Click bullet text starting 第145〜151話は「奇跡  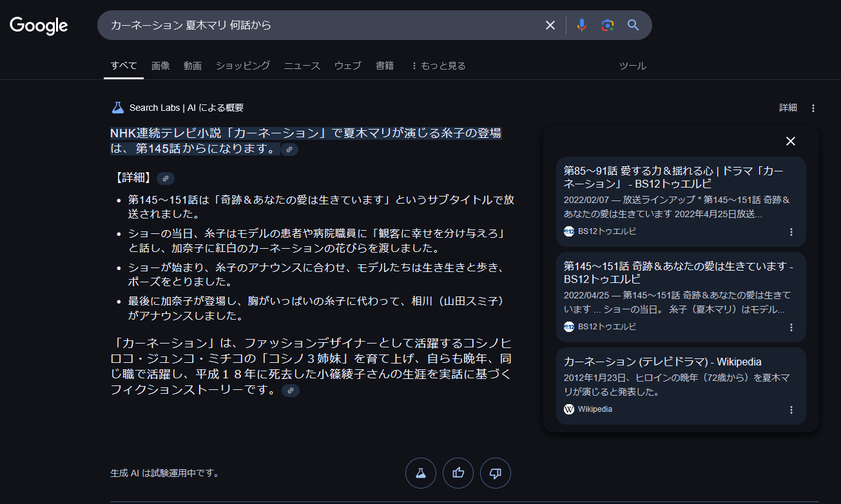coord(321,206)
